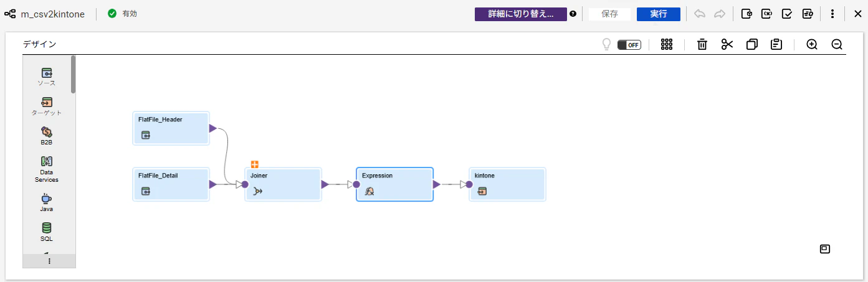
Task: Close the mapping designer
Action: click(x=857, y=14)
